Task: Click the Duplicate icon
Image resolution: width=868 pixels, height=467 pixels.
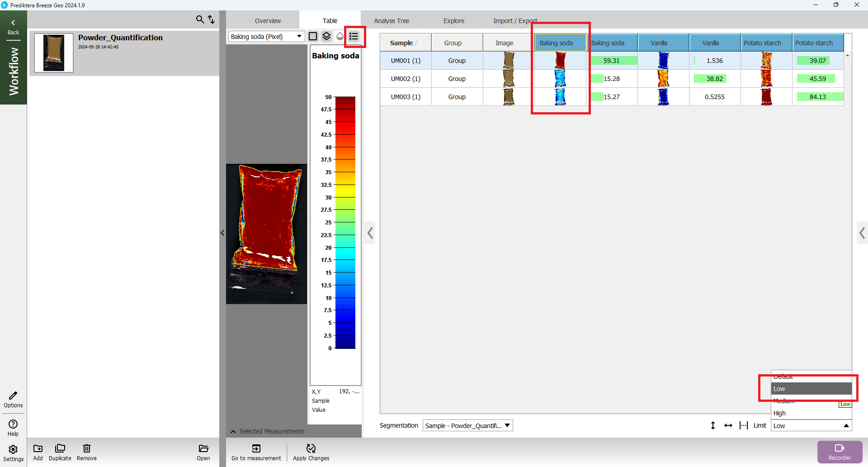Action: [x=60, y=452]
